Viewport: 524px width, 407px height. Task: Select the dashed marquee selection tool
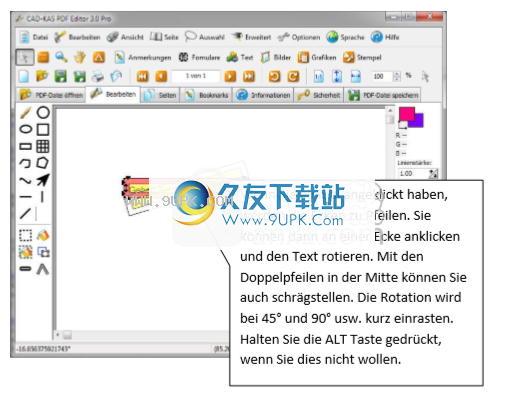25,235
